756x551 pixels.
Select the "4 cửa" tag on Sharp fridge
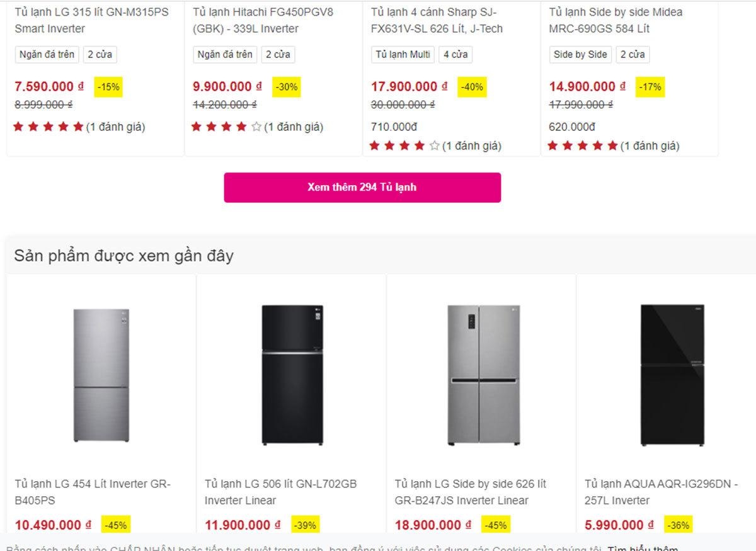click(x=455, y=55)
